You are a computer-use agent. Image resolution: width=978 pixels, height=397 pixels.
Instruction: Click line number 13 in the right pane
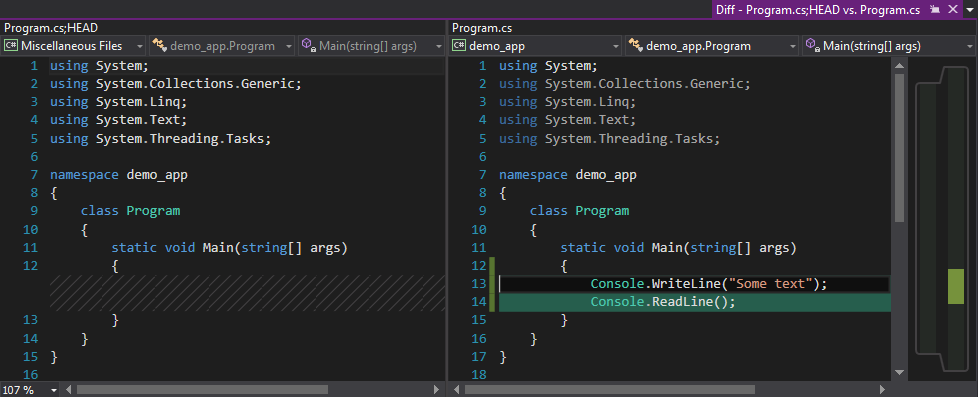click(x=478, y=284)
